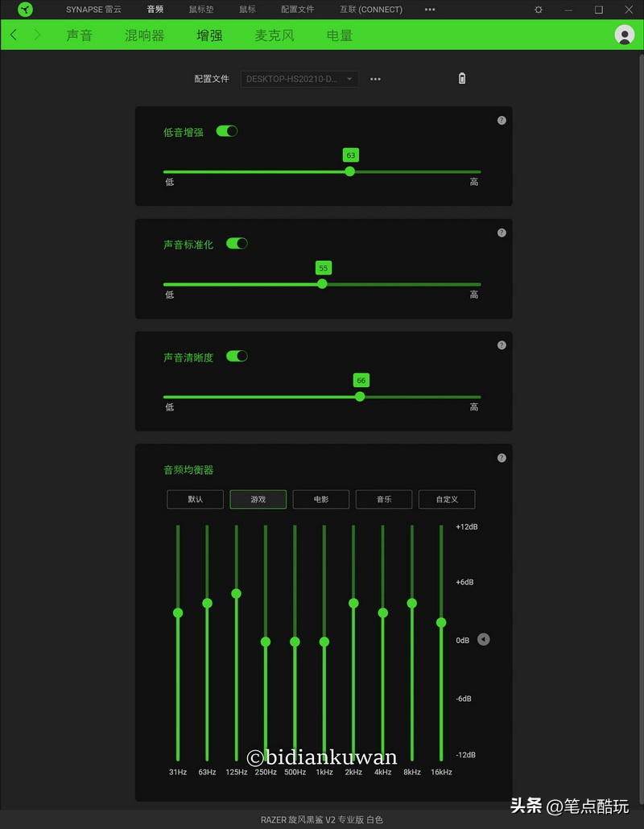Click the 2kHz equalizer band handle
644x829 pixels.
353,604
